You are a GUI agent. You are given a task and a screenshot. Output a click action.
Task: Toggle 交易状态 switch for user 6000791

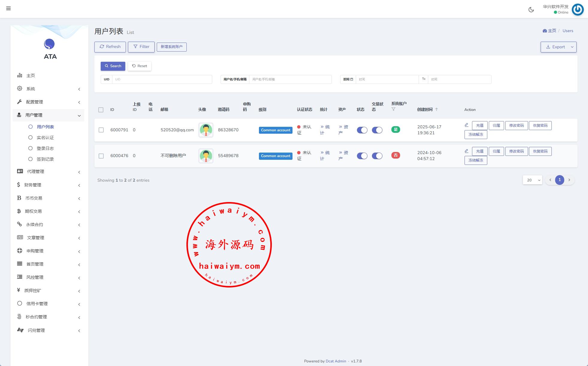(377, 130)
